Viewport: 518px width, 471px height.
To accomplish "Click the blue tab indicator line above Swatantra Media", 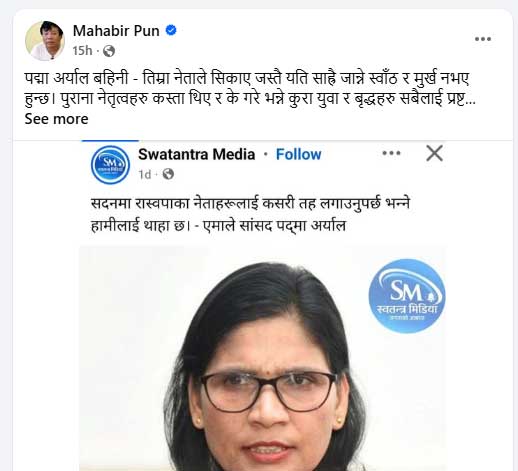I will coord(110,141).
